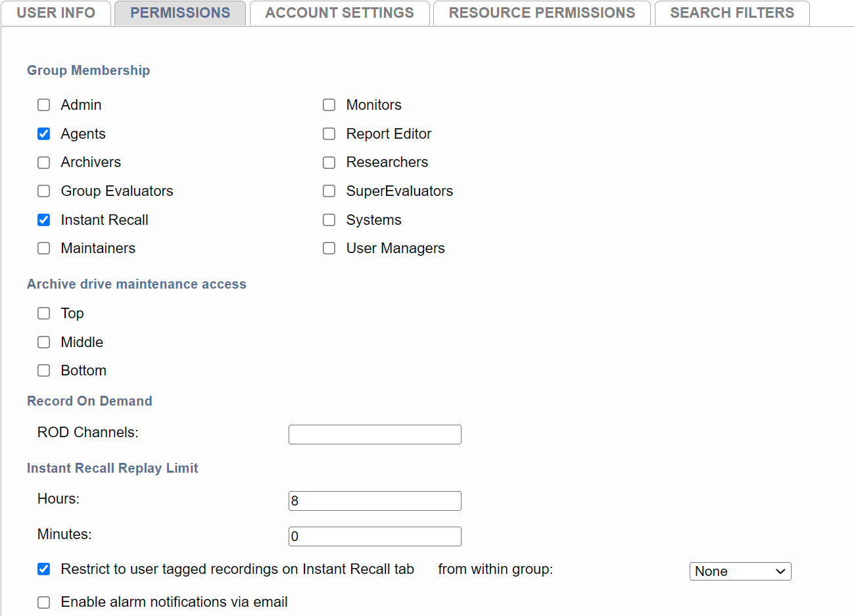Click the ROD Channels input field

click(x=374, y=434)
